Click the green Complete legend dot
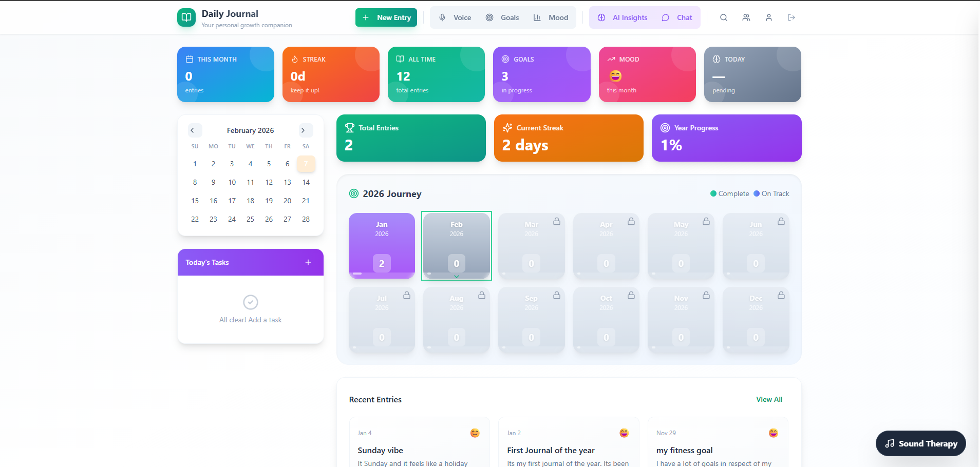980x467 pixels. coord(713,193)
